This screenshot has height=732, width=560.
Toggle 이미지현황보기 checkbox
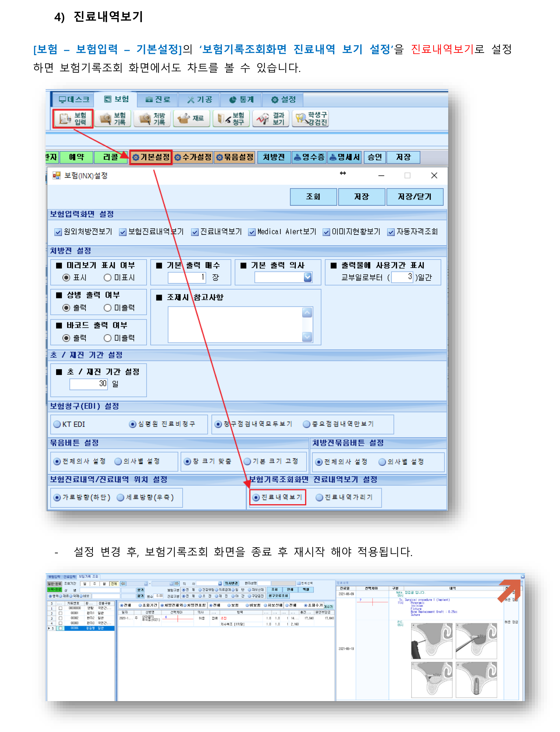pos(326,232)
